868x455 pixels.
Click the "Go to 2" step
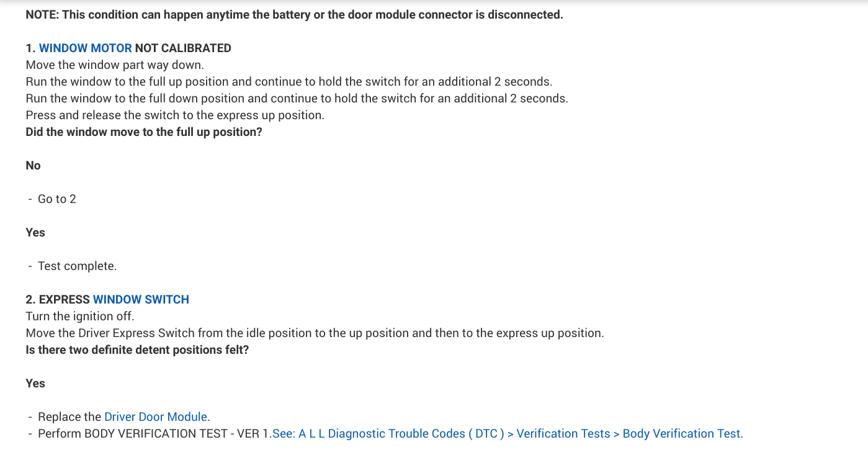(x=56, y=199)
